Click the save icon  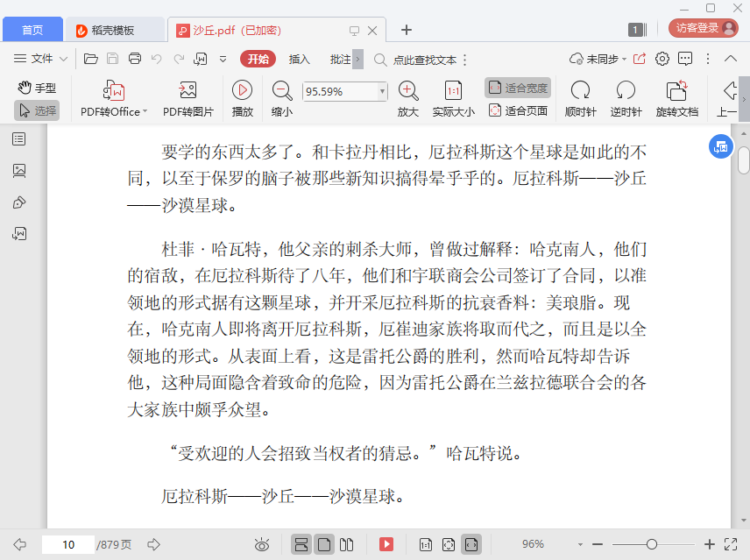(x=112, y=59)
